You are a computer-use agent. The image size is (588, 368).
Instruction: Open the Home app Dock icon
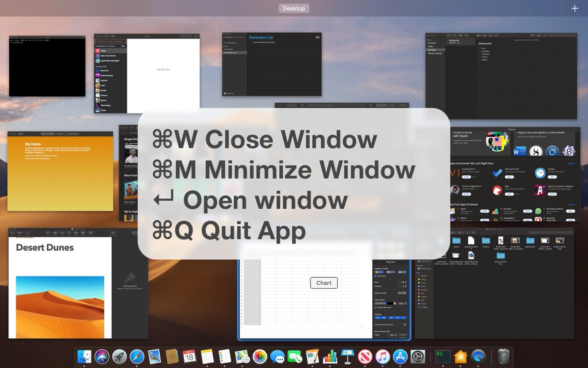coord(461,357)
